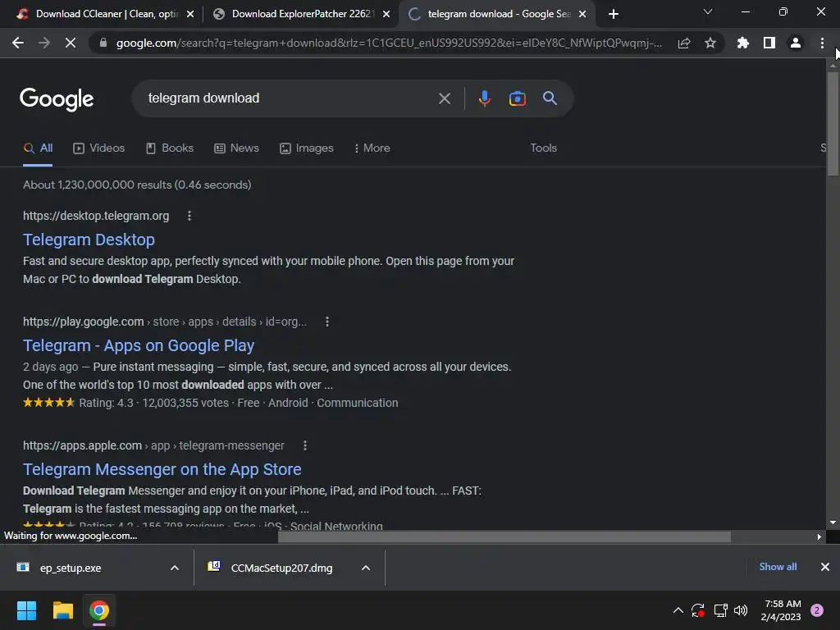Show hidden system tray icons
The height and width of the screenshot is (630, 840).
pyautogui.click(x=678, y=610)
